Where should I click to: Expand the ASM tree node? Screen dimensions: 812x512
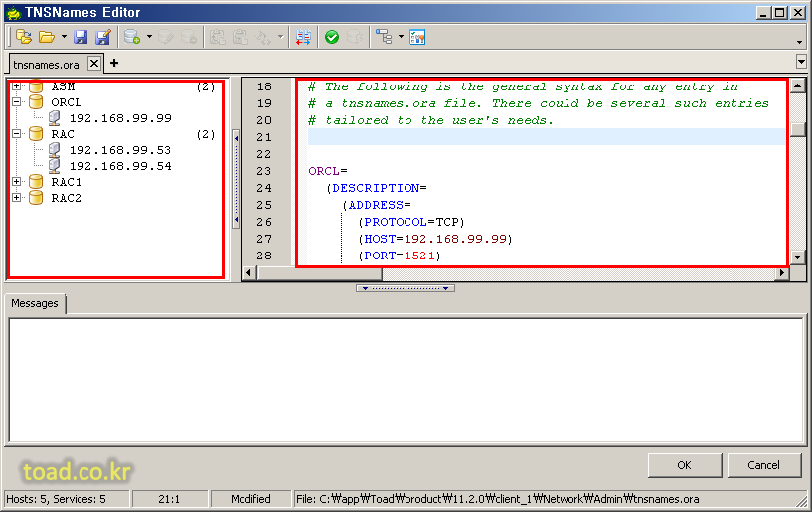tap(17, 86)
